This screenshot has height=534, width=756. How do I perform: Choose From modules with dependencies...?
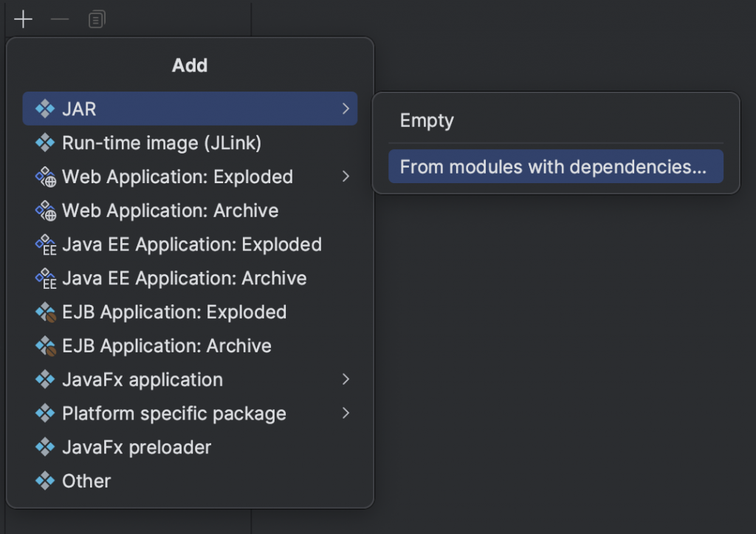(x=554, y=167)
